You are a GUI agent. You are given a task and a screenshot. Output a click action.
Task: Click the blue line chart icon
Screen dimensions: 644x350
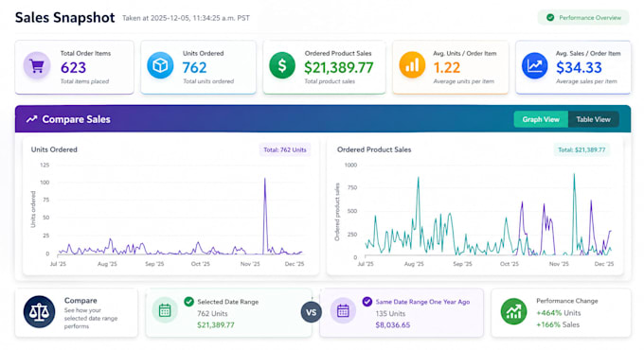534,65
